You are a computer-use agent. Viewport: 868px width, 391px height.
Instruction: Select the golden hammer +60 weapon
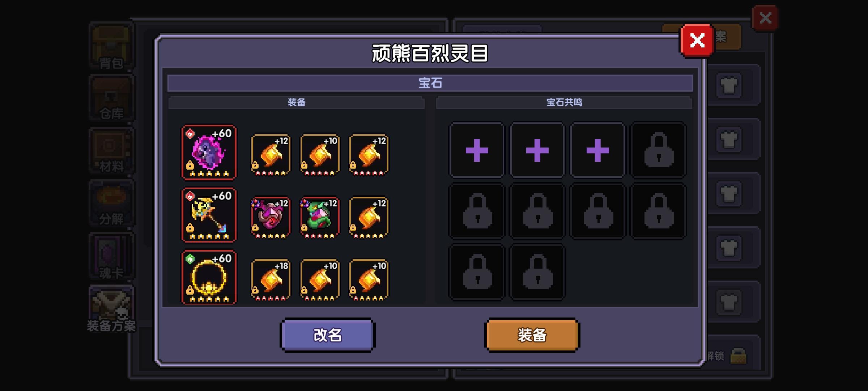tap(209, 215)
